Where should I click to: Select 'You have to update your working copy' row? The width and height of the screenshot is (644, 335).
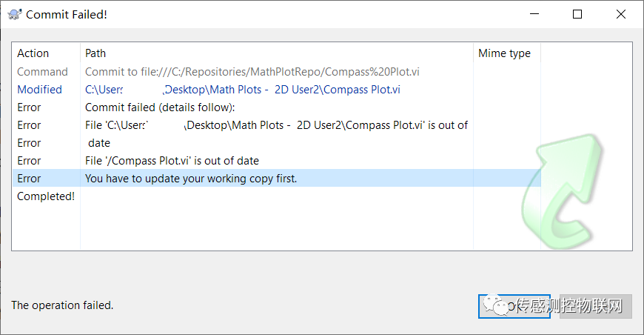coord(191,179)
